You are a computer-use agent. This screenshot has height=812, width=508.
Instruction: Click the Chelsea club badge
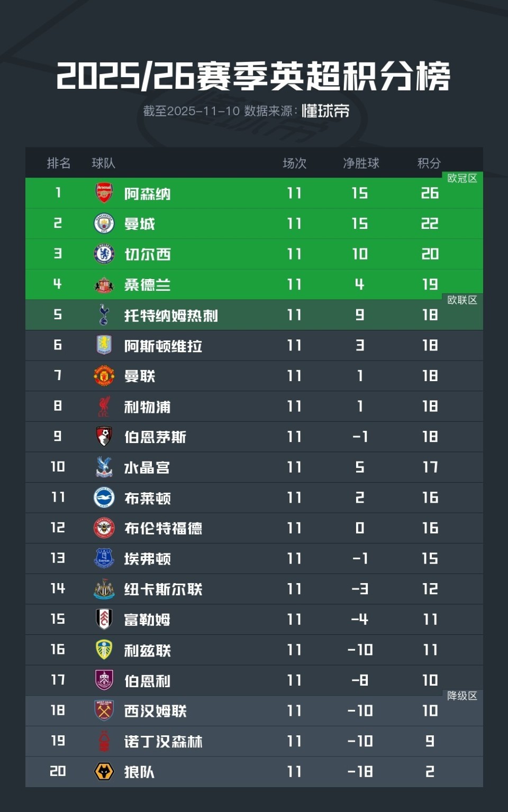click(x=104, y=254)
